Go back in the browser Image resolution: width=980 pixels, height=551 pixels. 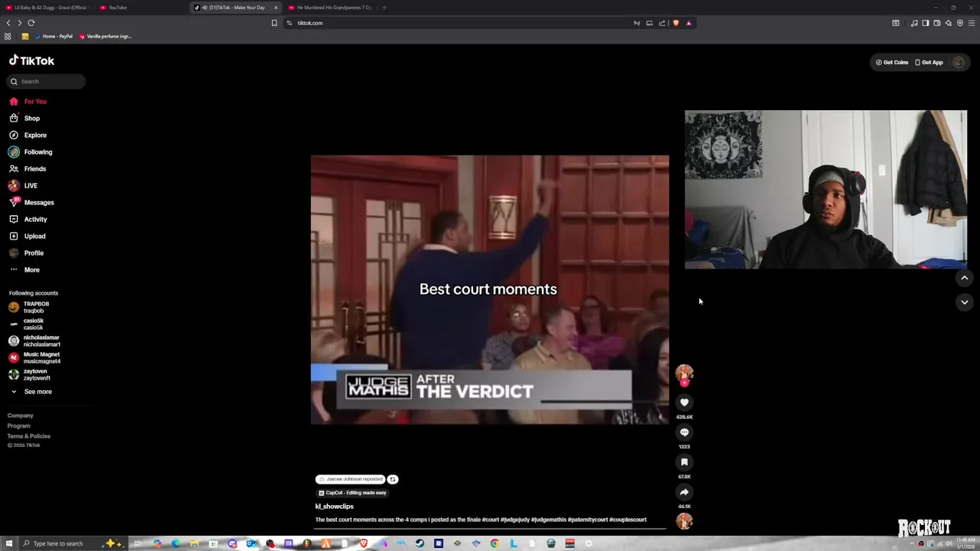pyautogui.click(x=8, y=23)
